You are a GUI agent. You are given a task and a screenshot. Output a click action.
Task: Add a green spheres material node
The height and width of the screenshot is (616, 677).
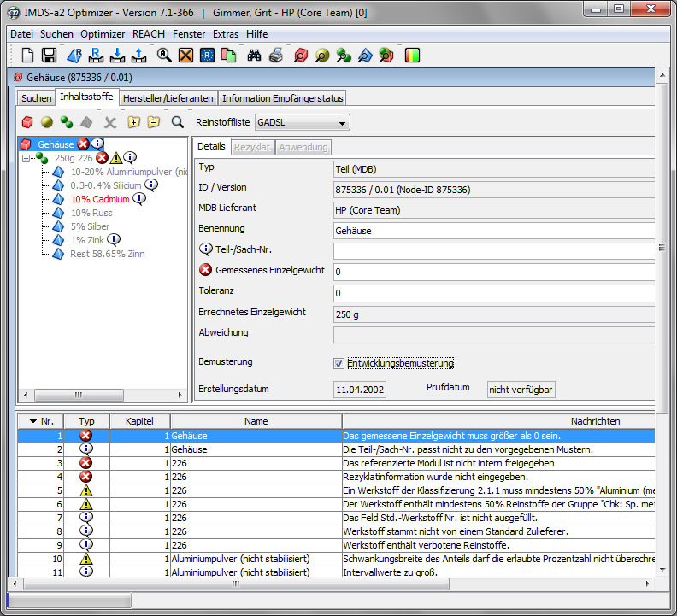coord(67,122)
